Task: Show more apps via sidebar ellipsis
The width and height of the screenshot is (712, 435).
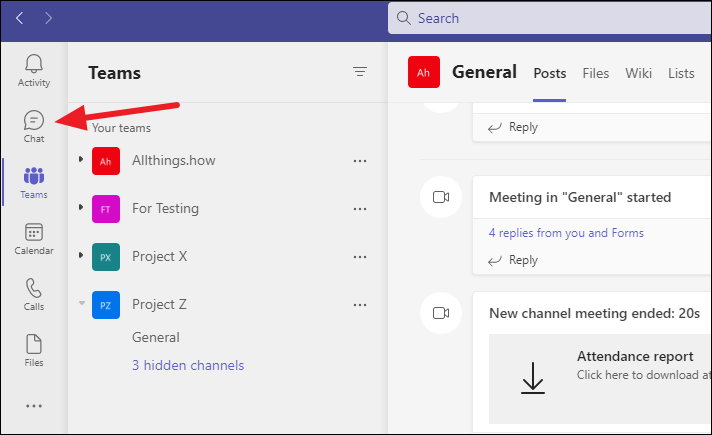Action: pos(34,406)
